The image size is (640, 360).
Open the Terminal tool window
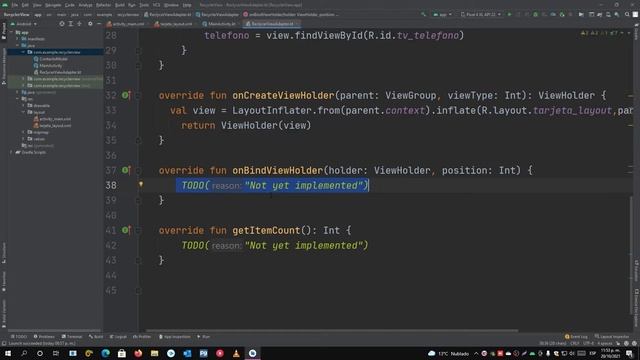tap(72, 337)
